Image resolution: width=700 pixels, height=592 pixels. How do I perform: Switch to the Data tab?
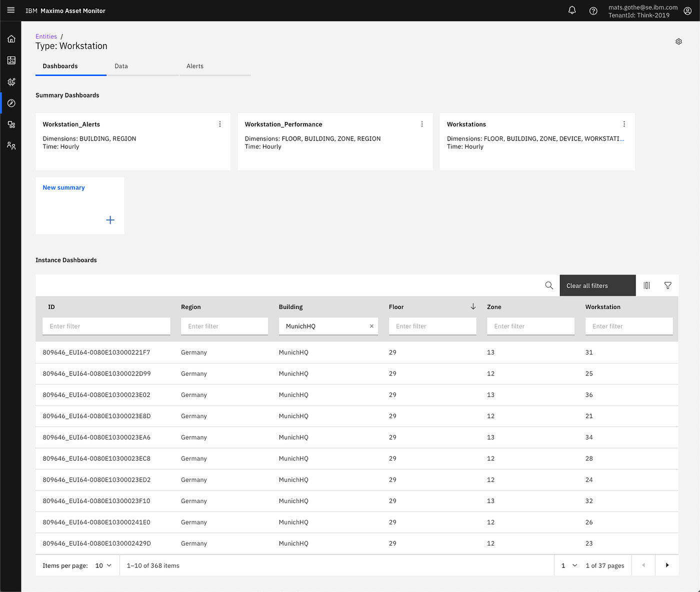pos(121,66)
